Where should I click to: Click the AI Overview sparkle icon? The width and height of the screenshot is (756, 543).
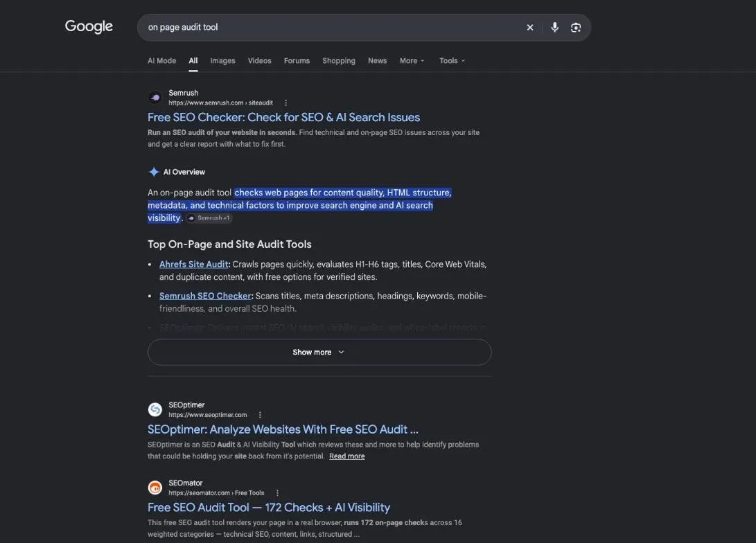154,172
